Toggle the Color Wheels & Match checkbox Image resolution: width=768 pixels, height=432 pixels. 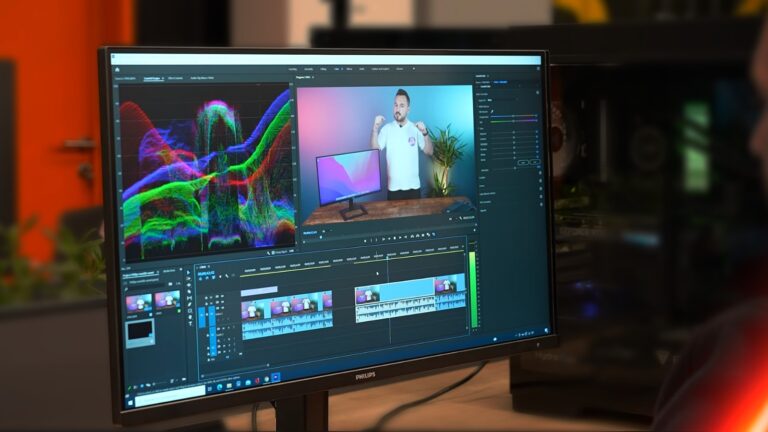(541, 189)
